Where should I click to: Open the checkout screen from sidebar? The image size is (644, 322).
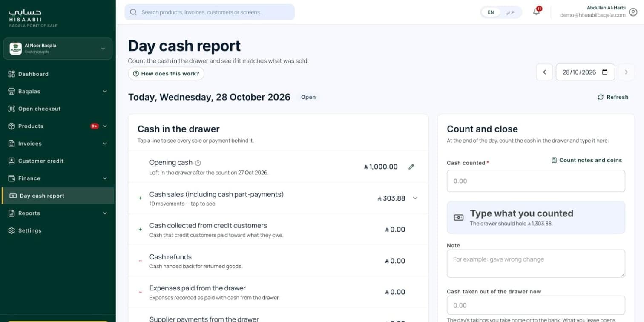(x=58, y=109)
